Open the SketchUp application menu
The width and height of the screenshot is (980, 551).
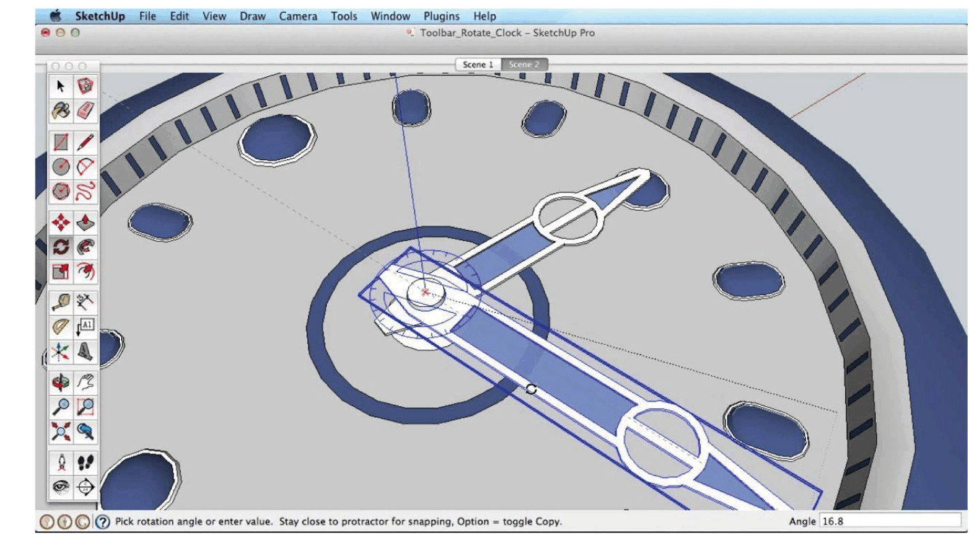click(100, 16)
